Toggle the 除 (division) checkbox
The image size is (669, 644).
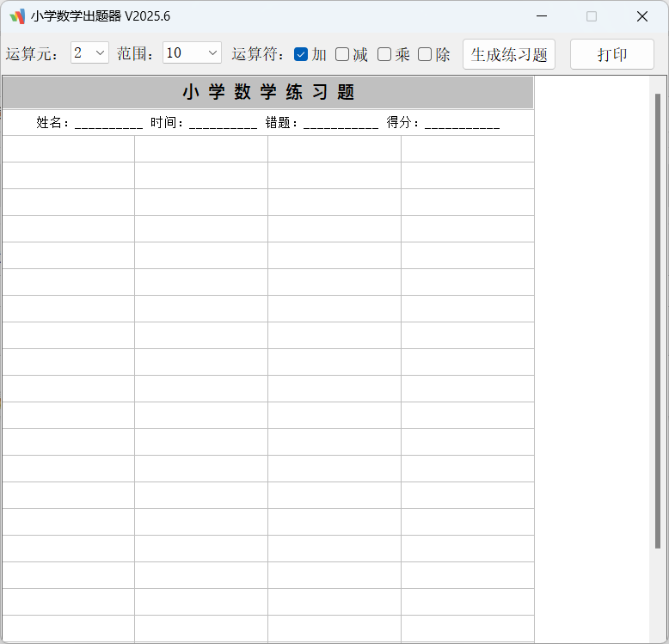point(425,54)
